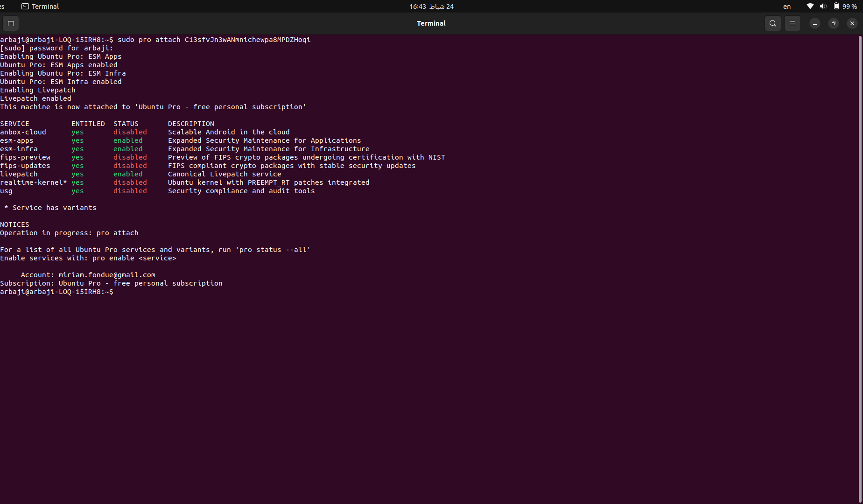The width and height of the screenshot is (863, 504).
Task: Click the battery indicator icon
Action: (x=836, y=7)
